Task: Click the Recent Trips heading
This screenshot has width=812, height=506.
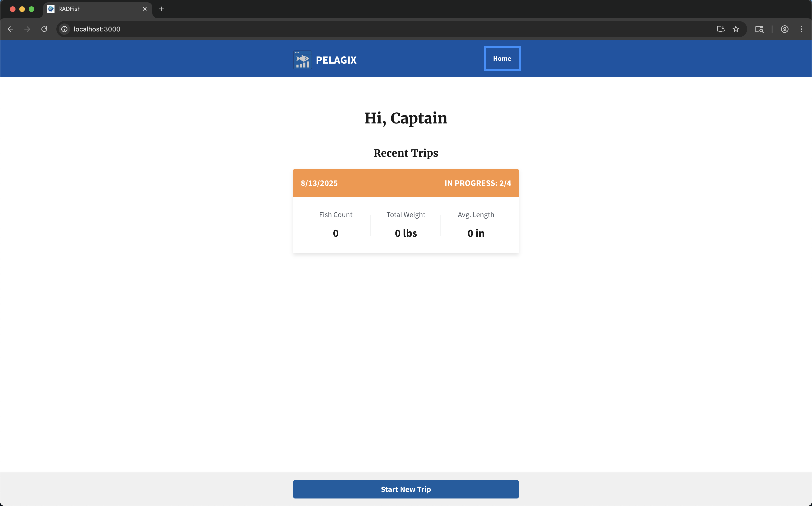Action: coord(406,153)
